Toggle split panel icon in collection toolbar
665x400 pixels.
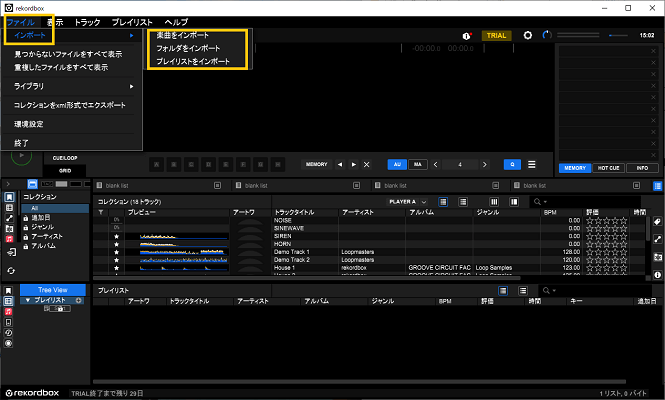pyautogui.click(x=514, y=202)
